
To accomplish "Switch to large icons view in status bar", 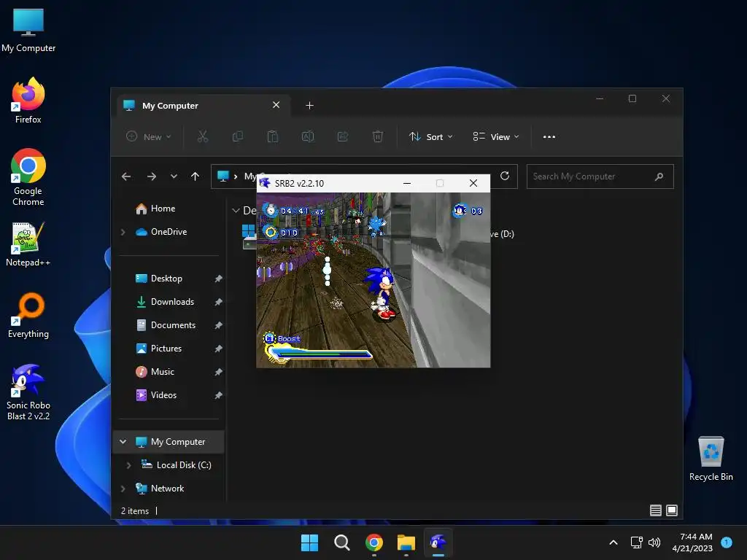I will pyautogui.click(x=672, y=510).
